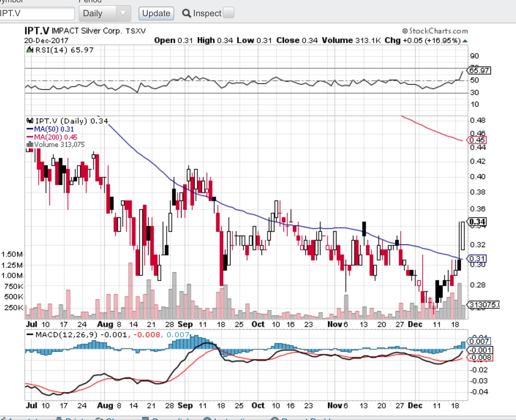Click the Period dropdown arrow
Image resolution: width=516 pixels, height=420 pixels.
[123, 14]
